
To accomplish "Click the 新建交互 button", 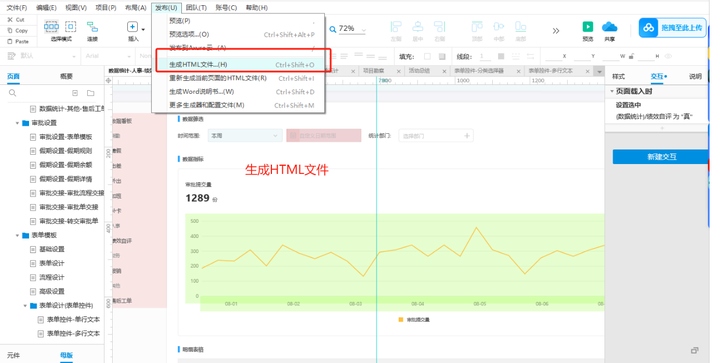I will tap(661, 157).
